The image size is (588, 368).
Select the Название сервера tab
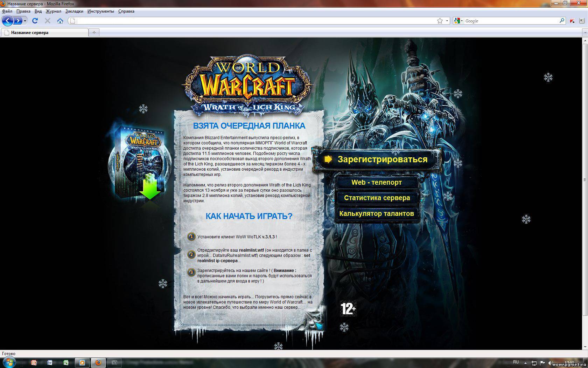(x=44, y=33)
